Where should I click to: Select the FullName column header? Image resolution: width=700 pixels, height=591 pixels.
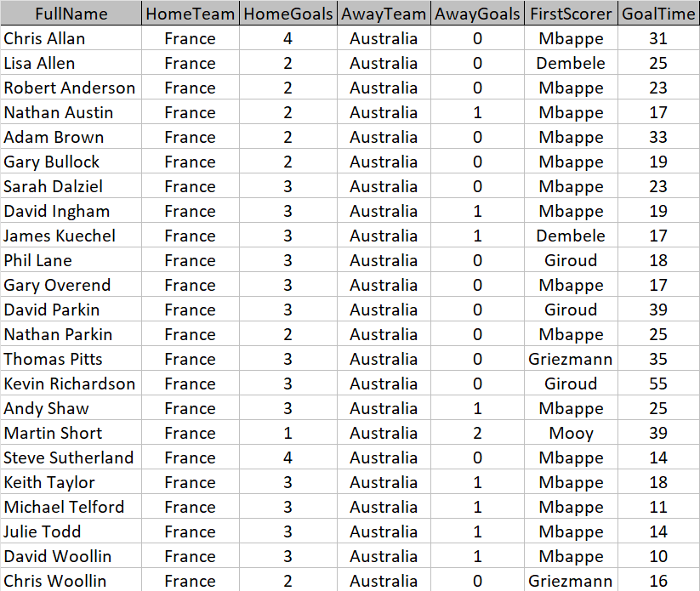pos(71,14)
